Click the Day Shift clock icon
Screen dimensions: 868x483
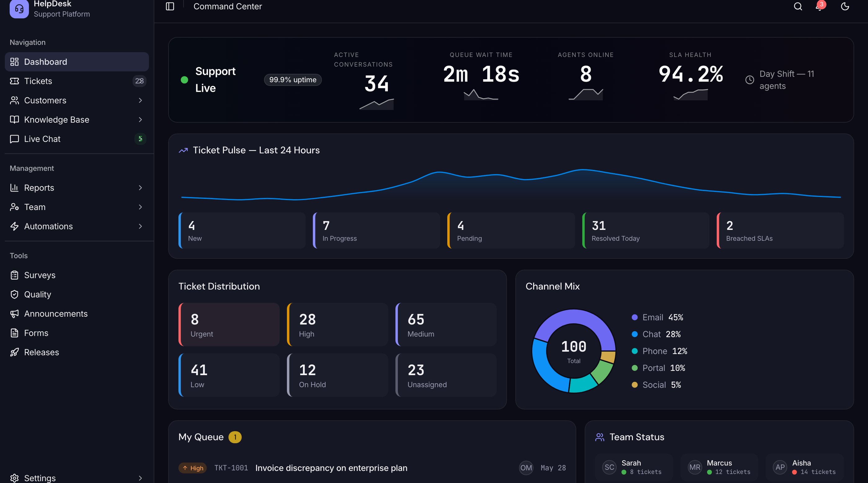pos(749,80)
